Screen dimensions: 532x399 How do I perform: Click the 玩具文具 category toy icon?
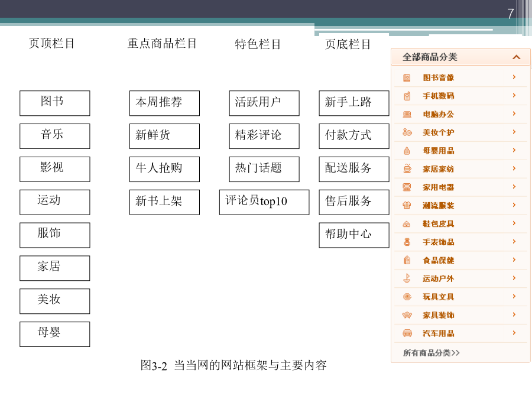click(x=407, y=297)
